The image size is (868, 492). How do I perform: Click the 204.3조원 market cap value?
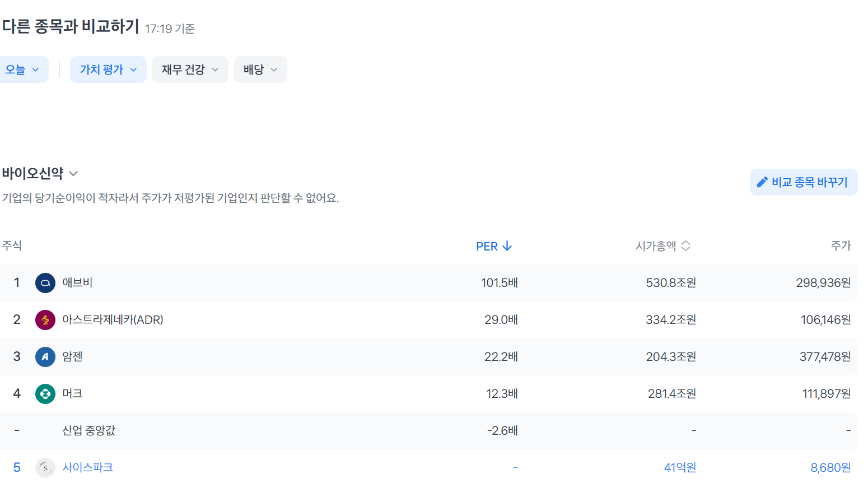click(x=671, y=356)
